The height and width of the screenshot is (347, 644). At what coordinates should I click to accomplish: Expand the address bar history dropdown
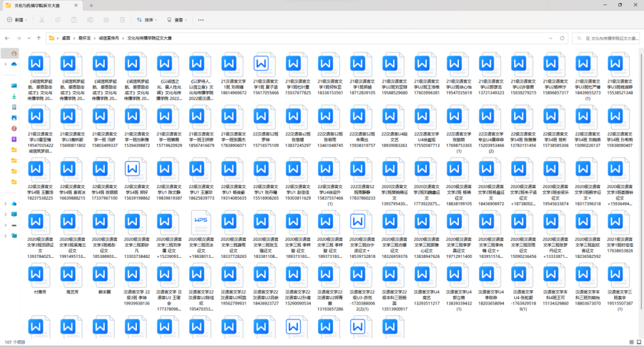click(x=551, y=38)
